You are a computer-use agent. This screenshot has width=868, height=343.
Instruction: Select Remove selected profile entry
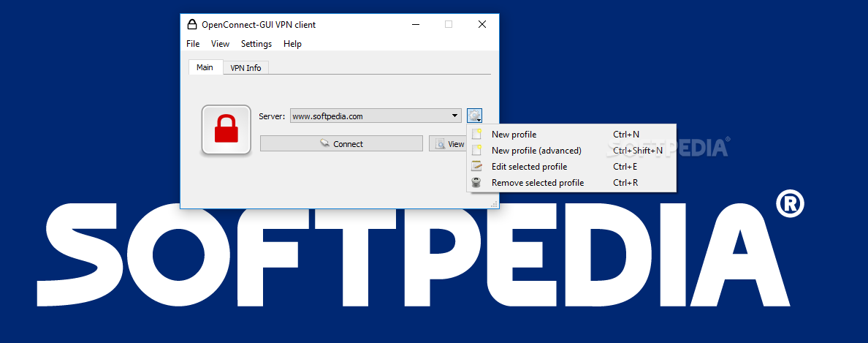click(x=571, y=182)
